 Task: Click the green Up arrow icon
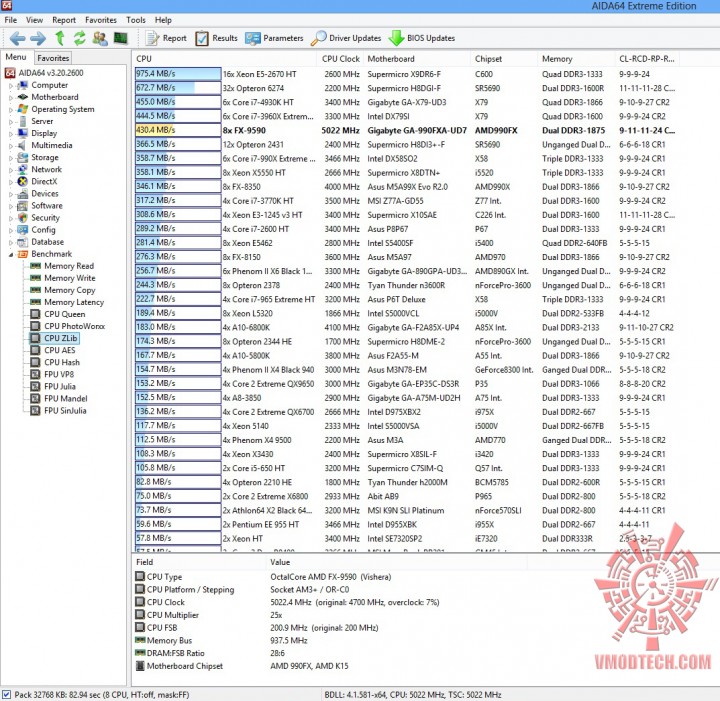click(x=59, y=38)
